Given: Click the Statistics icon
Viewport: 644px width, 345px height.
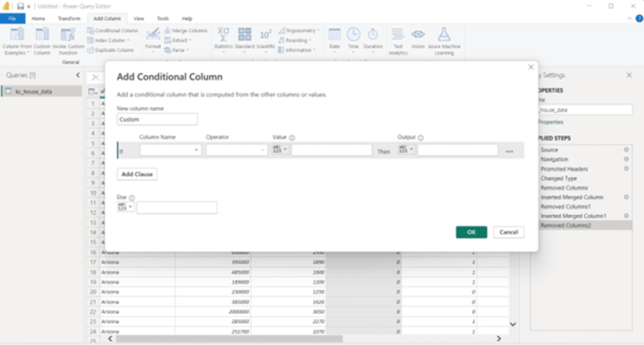Looking at the screenshot, I should [223, 34].
